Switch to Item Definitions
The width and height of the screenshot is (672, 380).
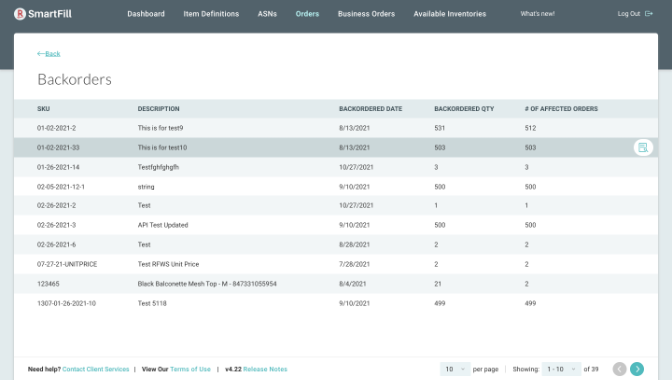tap(211, 14)
